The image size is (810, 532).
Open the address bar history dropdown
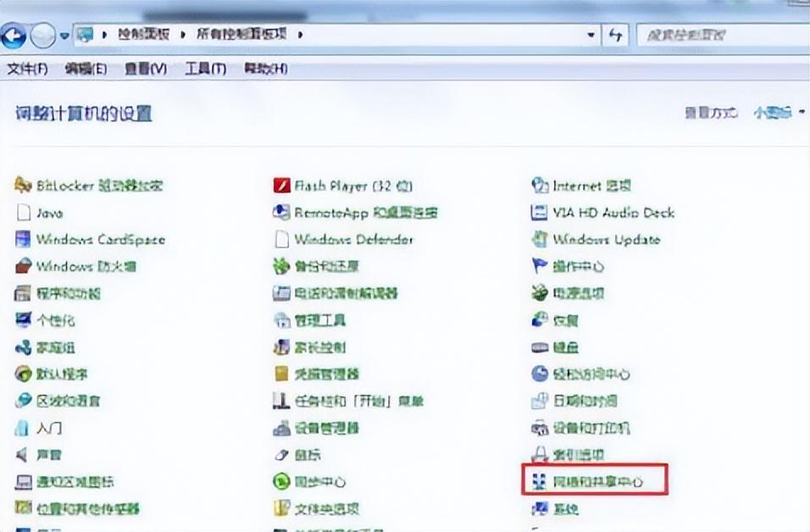click(591, 35)
